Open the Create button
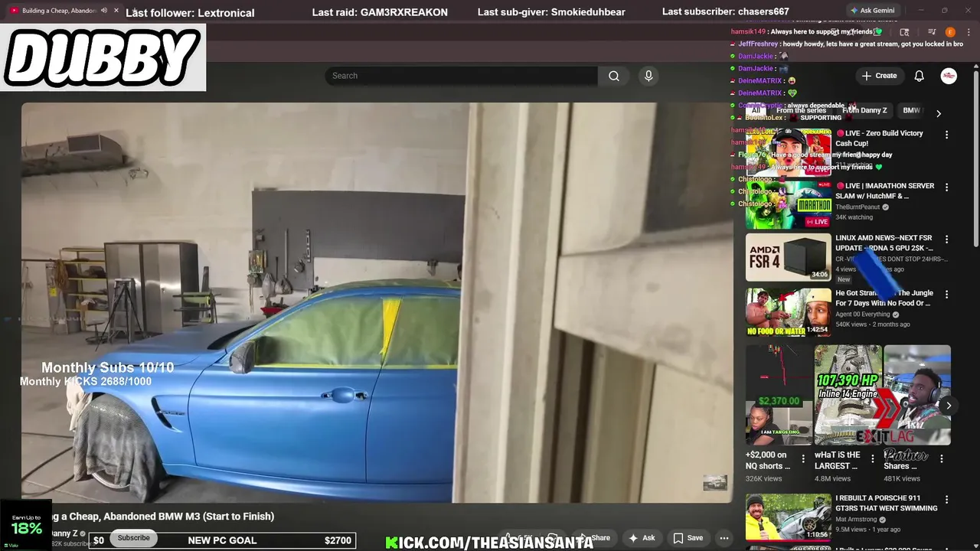This screenshot has height=551, width=980. [879, 76]
